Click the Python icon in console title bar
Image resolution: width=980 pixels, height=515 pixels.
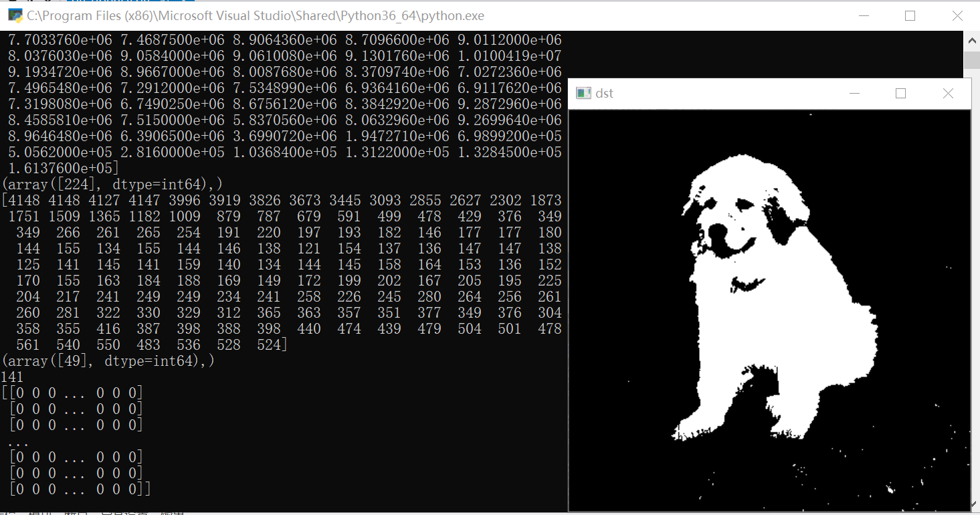point(15,15)
